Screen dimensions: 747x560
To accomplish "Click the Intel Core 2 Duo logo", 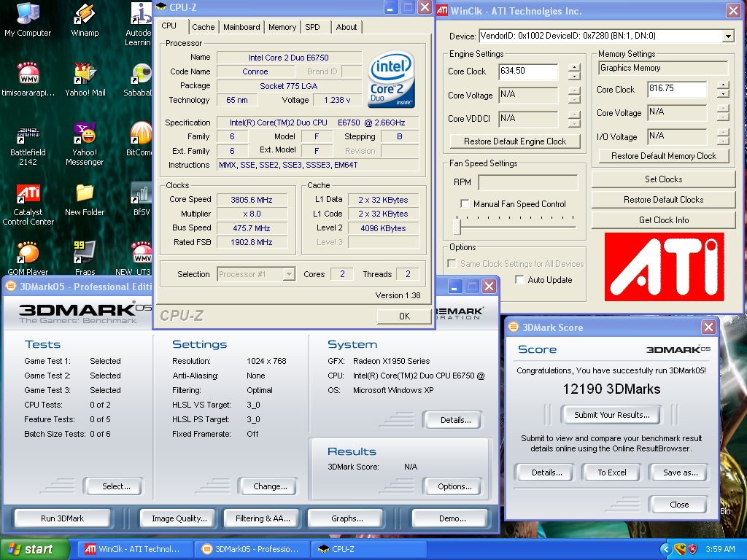I will [392, 79].
